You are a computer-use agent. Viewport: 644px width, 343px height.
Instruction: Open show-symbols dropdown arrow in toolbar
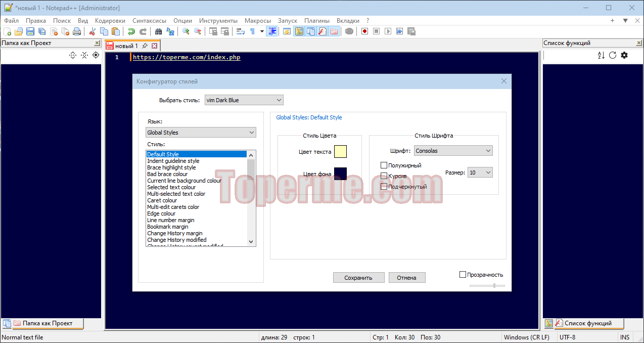pyautogui.click(x=262, y=31)
